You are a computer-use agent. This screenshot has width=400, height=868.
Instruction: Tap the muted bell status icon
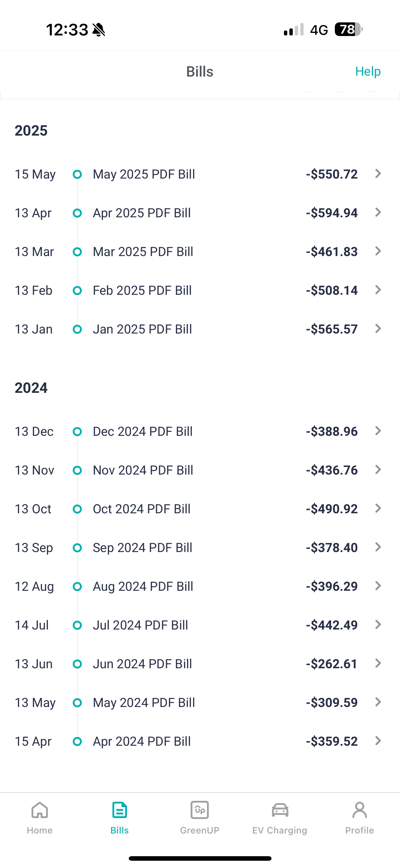click(99, 30)
